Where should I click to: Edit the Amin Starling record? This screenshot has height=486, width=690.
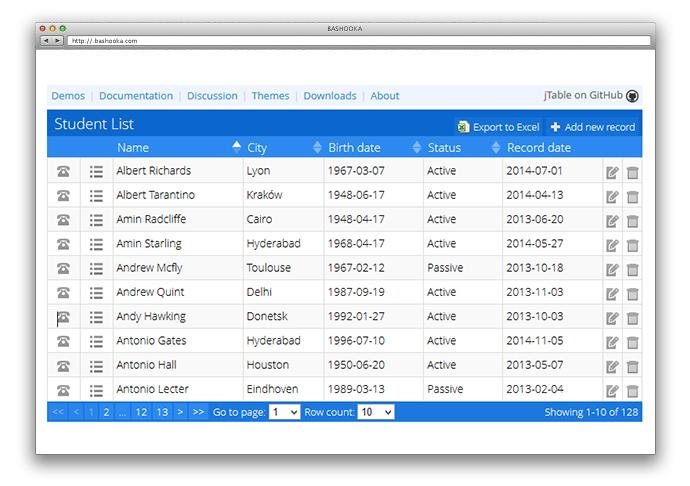612,245
